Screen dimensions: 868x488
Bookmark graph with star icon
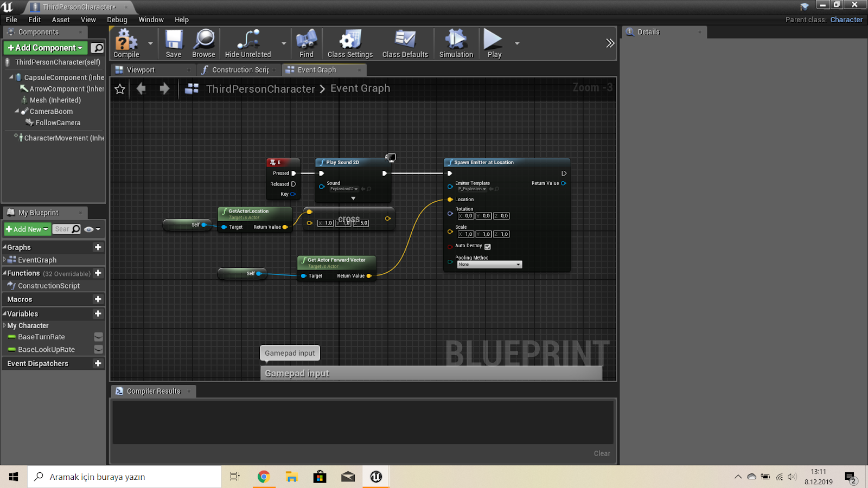tap(120, 89)
